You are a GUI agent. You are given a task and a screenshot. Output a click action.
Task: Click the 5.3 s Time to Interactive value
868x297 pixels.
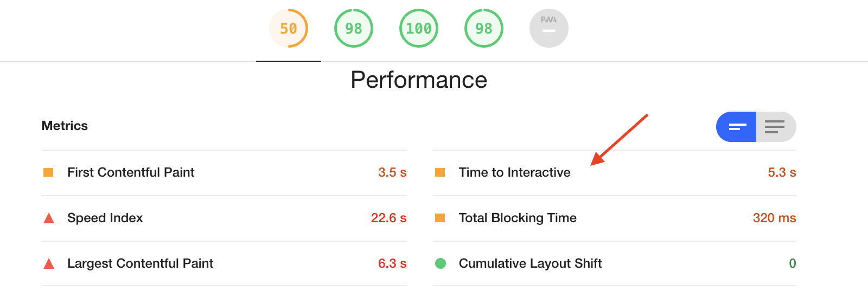tap(782, 172)
